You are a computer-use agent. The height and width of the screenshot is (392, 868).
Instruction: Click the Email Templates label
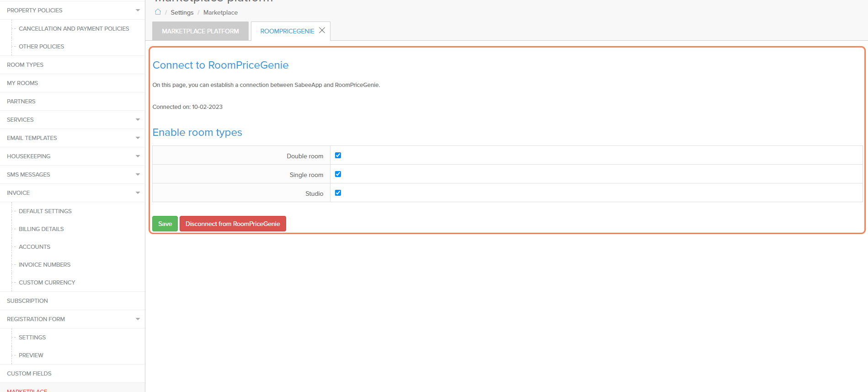click(32, 138)
